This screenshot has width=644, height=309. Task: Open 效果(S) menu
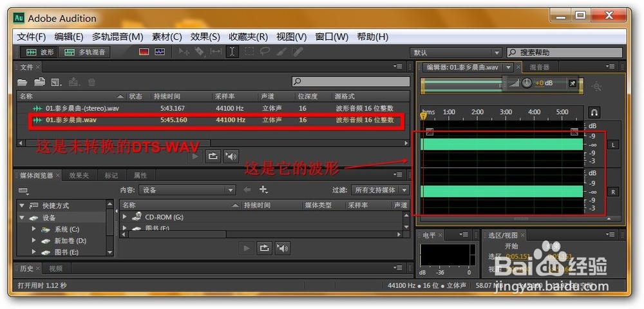coord(205,37)
